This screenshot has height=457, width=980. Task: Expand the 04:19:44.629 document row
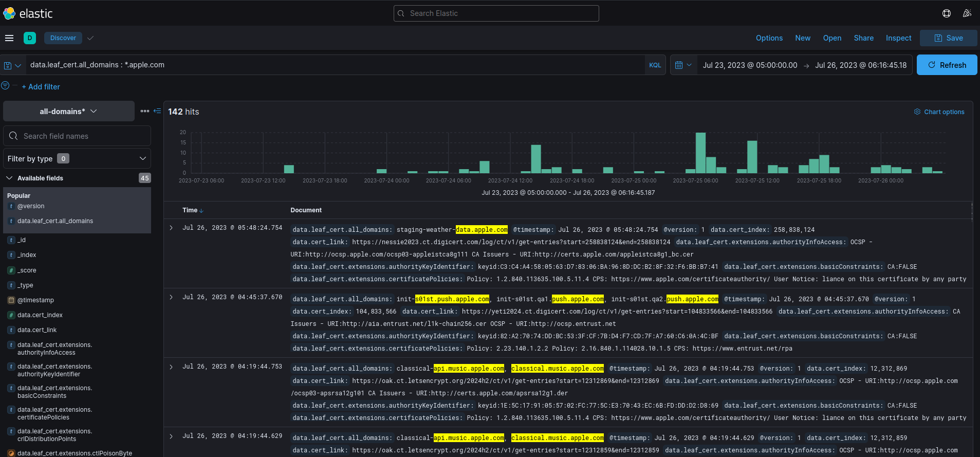pos(171,436)
